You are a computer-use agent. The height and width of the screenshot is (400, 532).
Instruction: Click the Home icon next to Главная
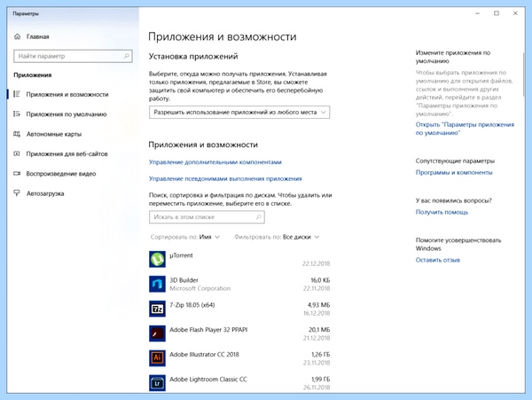pos(18,36)
